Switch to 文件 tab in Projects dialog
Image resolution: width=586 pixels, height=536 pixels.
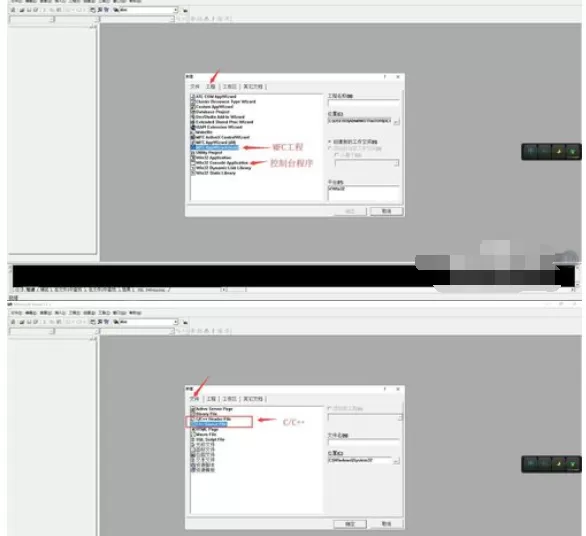point(195,87)
